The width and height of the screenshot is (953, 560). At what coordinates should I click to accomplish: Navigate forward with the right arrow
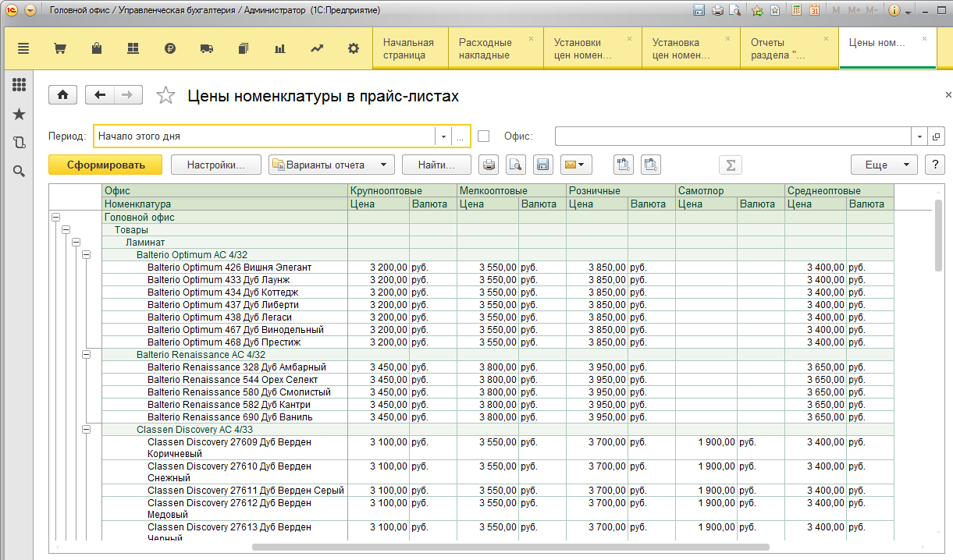(x=128, y=95)
